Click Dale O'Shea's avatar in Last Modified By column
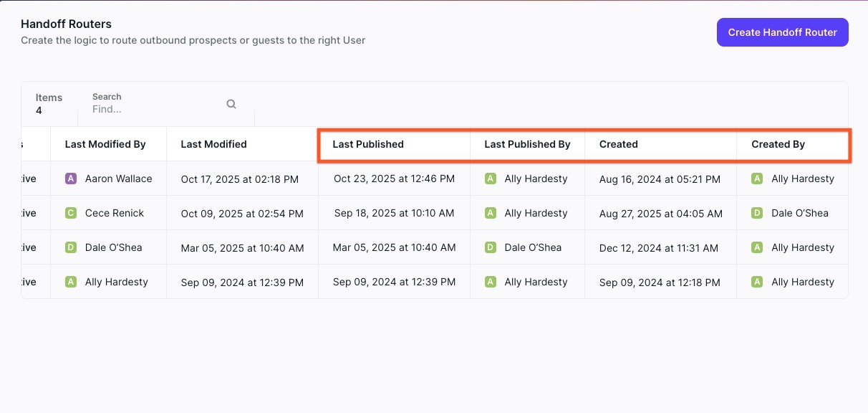The image size is (868, 413). pyautogui.click(x=71, y=247)
